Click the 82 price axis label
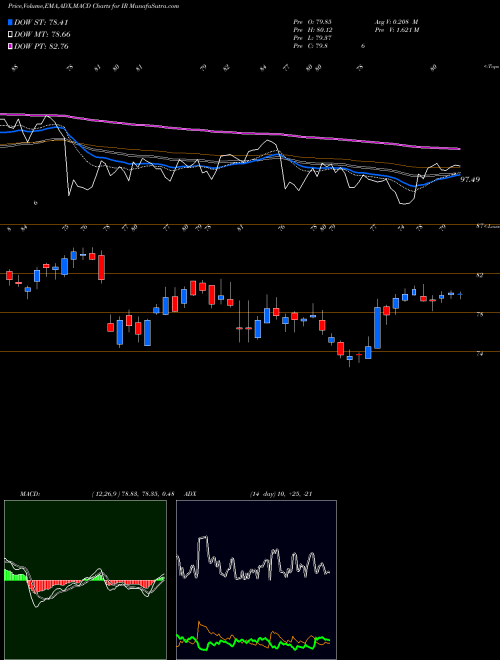 (479, 275)
